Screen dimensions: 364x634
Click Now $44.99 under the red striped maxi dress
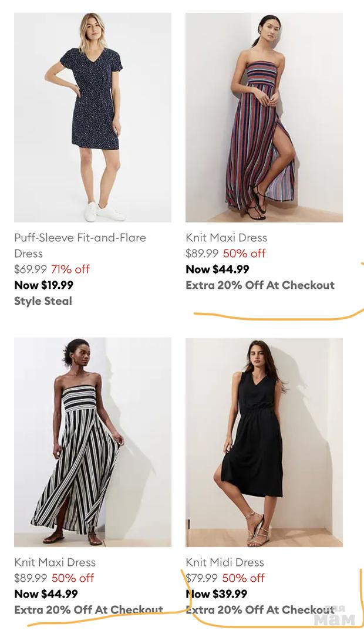coord(217,269)
